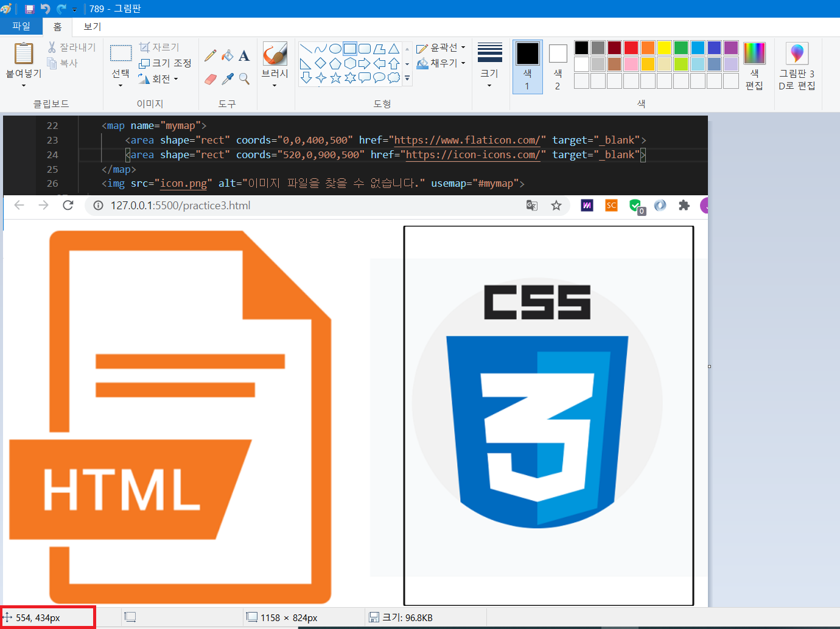Choose the Four-point star shape
The width and height of the screenshot is (840, 629).
[321, 78]
